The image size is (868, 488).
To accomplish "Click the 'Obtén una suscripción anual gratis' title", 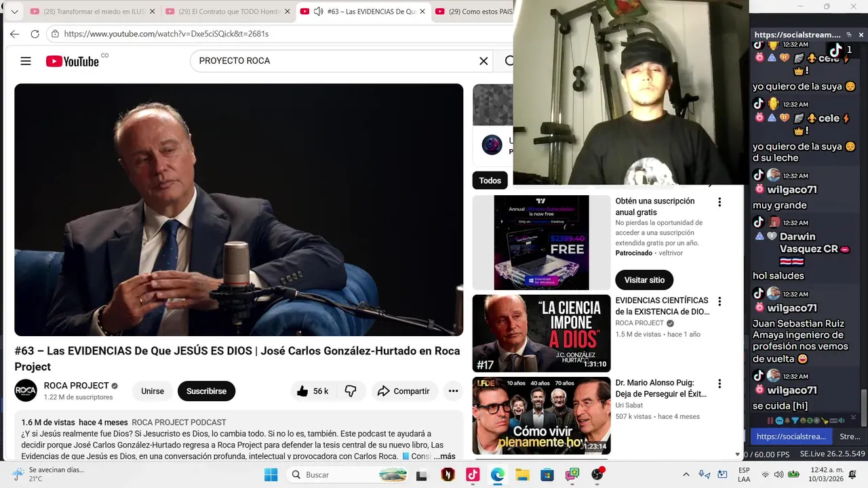I will [x=655, y=207].
